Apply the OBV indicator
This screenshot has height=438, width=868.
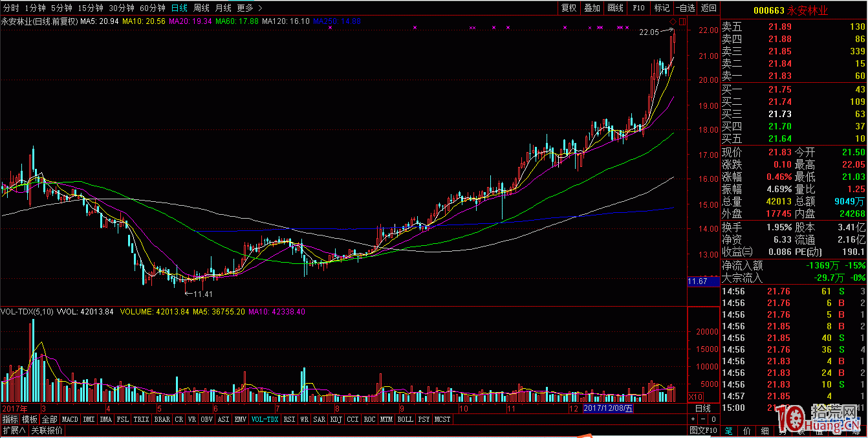pyautogui.click(x=207, y=419)
